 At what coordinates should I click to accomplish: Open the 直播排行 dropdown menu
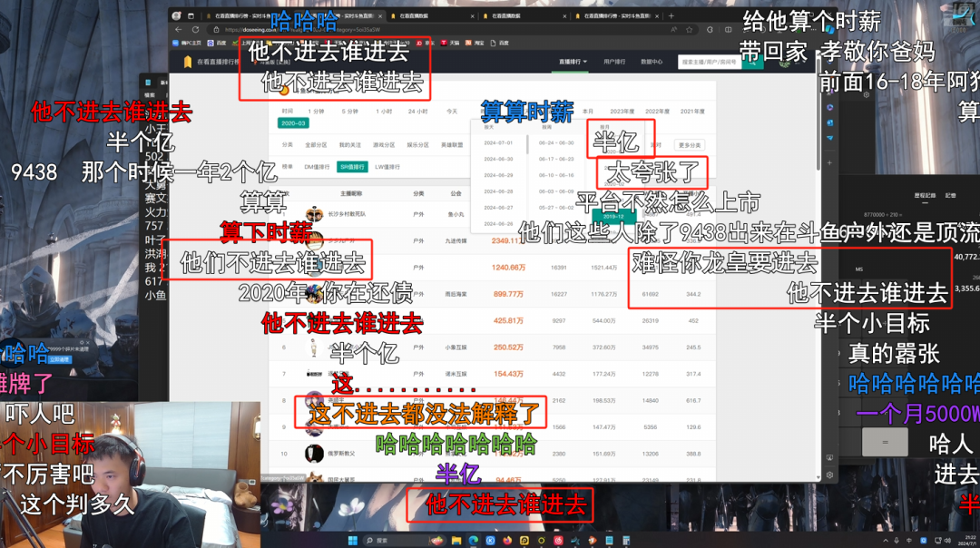(x=573, y=62)
